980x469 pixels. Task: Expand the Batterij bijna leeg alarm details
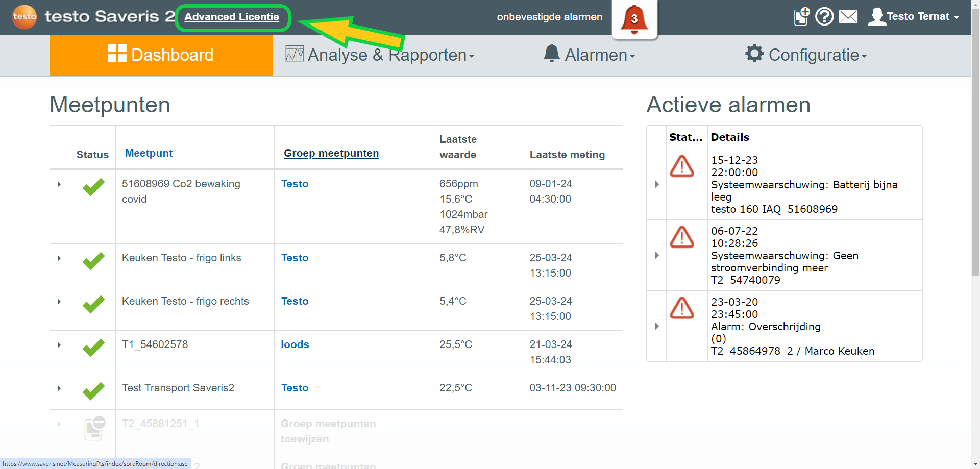pyautogui.click(x=657, y=184)
